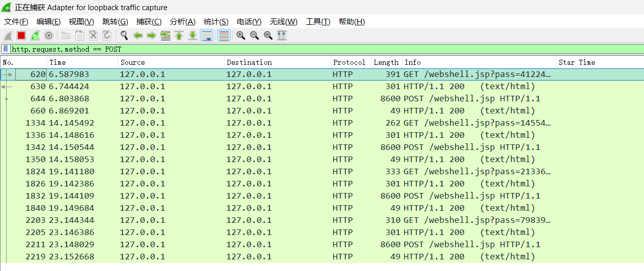Select packet 644 POST /webshell.jsp row

point(304,99)
